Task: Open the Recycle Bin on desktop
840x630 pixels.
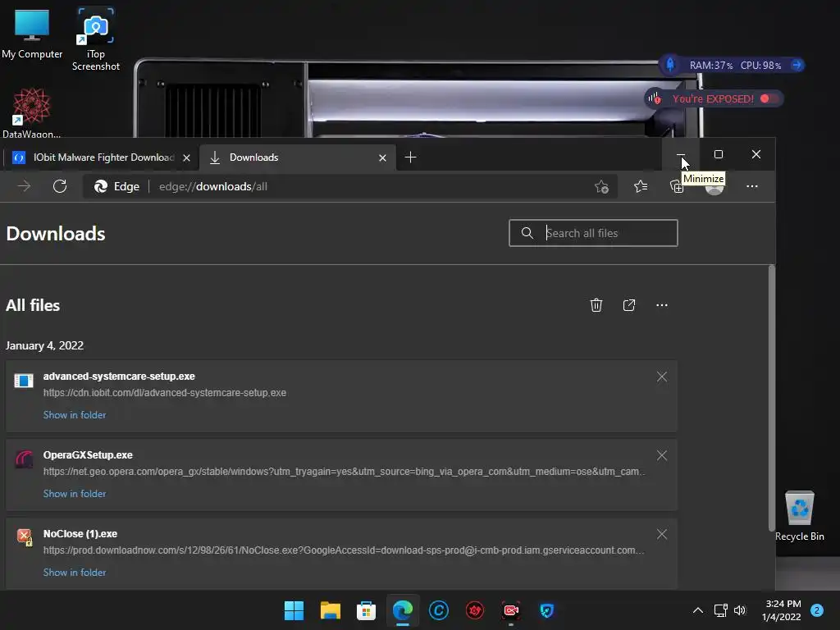Action: 799,517
